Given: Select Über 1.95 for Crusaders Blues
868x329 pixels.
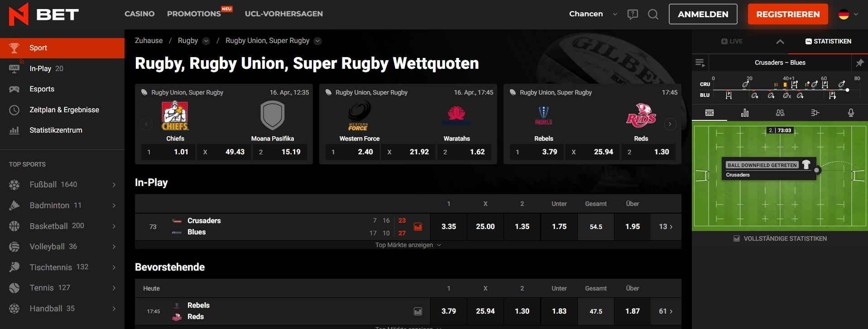Looking at the screenshot, I should 632,227.
